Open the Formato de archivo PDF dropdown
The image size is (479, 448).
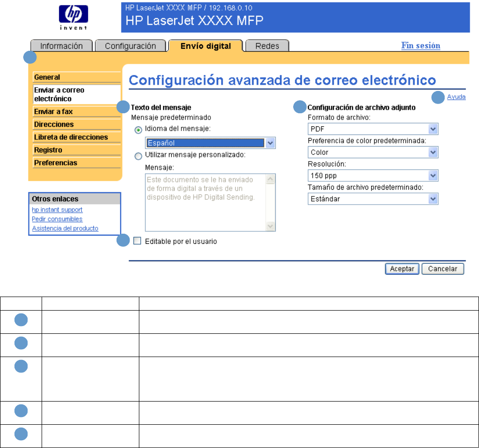[x=373, y=129]
